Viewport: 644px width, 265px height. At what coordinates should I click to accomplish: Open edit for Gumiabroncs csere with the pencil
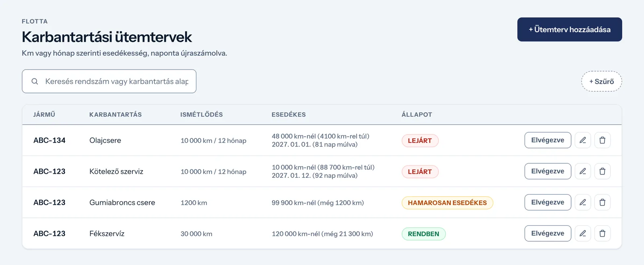click(582, 202)
